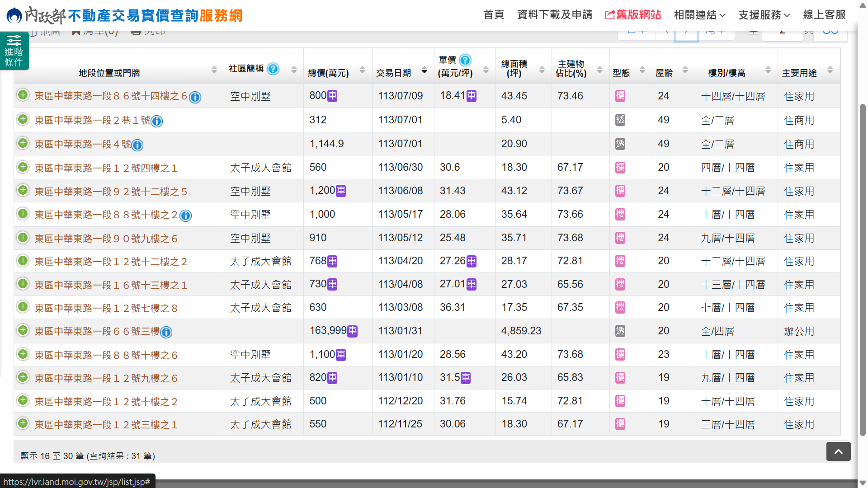Expand details for 中華東路一段86號十四樓之6 row
868x488 pixels.
tap(23, 95)
